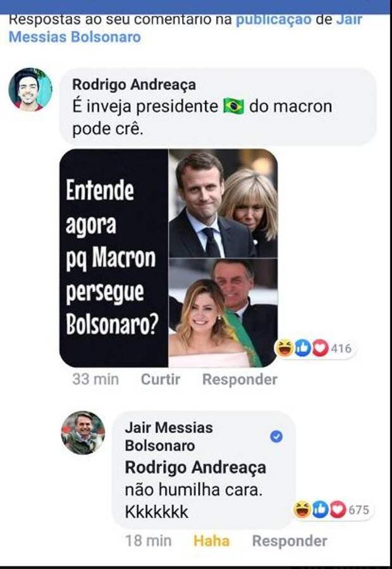Click the Haha emoji next to 675
This screenshot has height=569, width=392.
coord(303,510)
